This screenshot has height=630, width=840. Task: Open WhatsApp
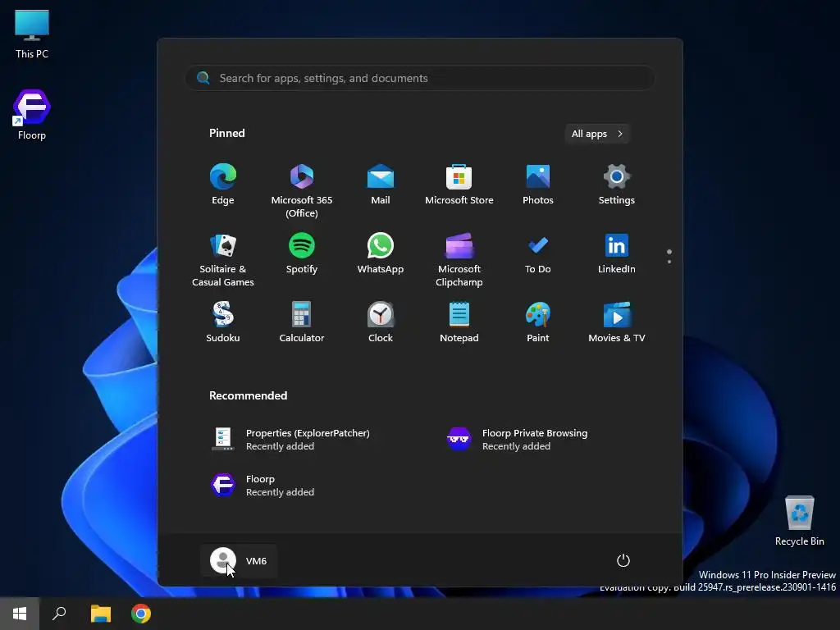coord(381,254)
